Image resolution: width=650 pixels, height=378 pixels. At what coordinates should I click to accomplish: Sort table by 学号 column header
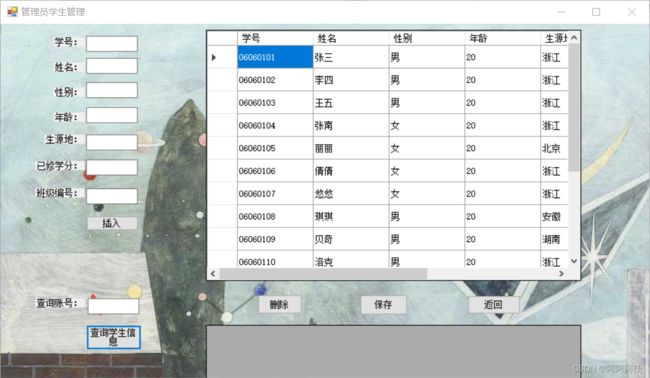[x=275, y=38]
